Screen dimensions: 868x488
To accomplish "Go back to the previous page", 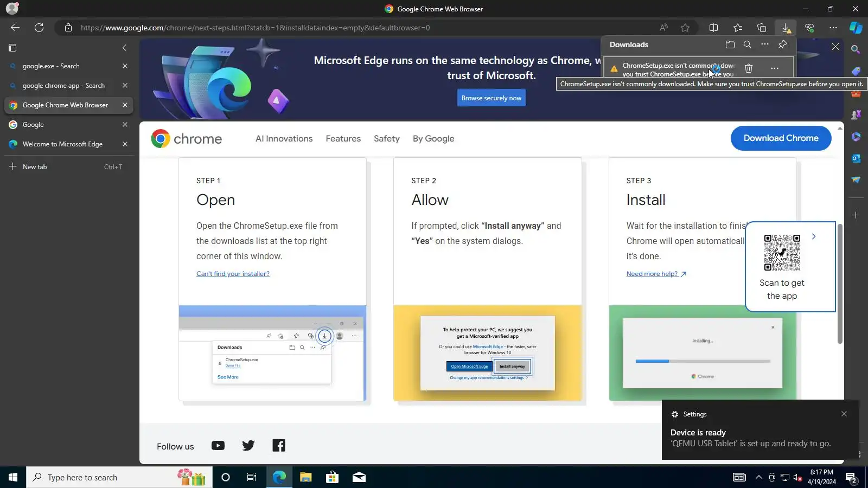I will [x=15, y=28].
